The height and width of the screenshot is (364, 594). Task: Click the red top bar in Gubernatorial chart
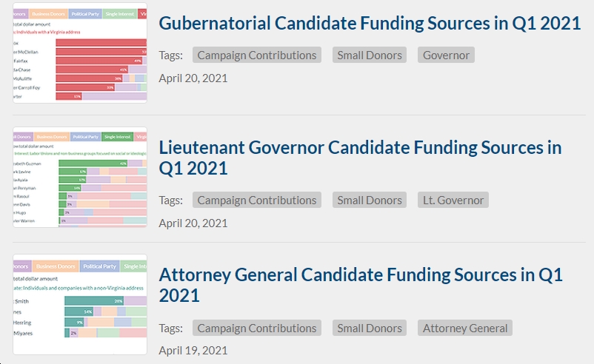[101, 43]
